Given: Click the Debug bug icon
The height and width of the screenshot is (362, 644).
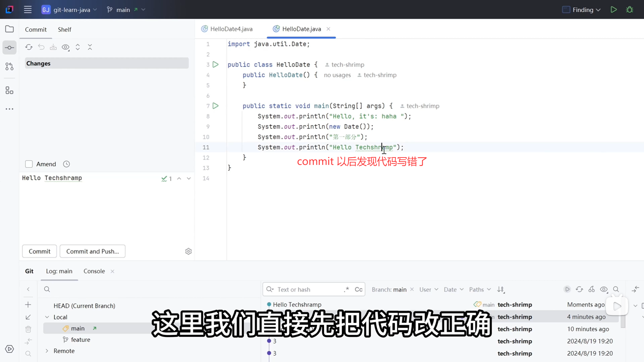Looking at the screenshot, I should pos(630,10).
